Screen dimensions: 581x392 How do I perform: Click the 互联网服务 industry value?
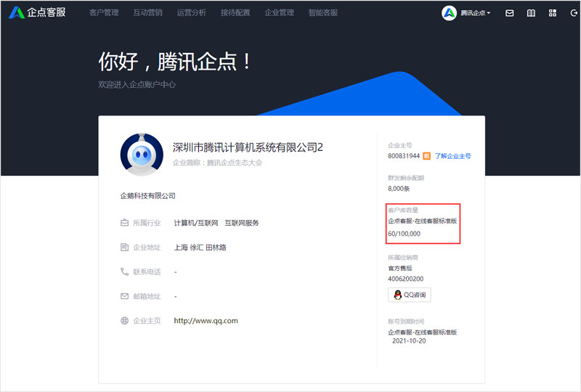[x=242, y=223]
